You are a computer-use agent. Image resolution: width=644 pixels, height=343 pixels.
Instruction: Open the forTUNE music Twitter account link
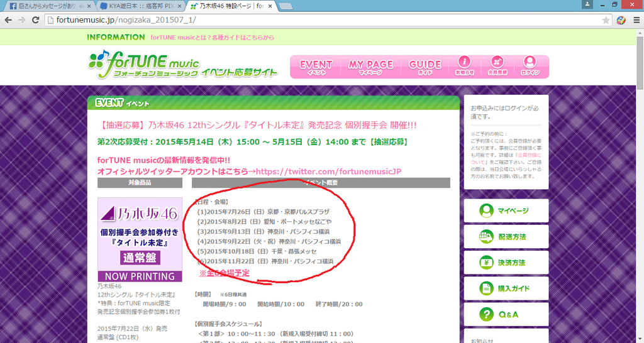(328, 171)
